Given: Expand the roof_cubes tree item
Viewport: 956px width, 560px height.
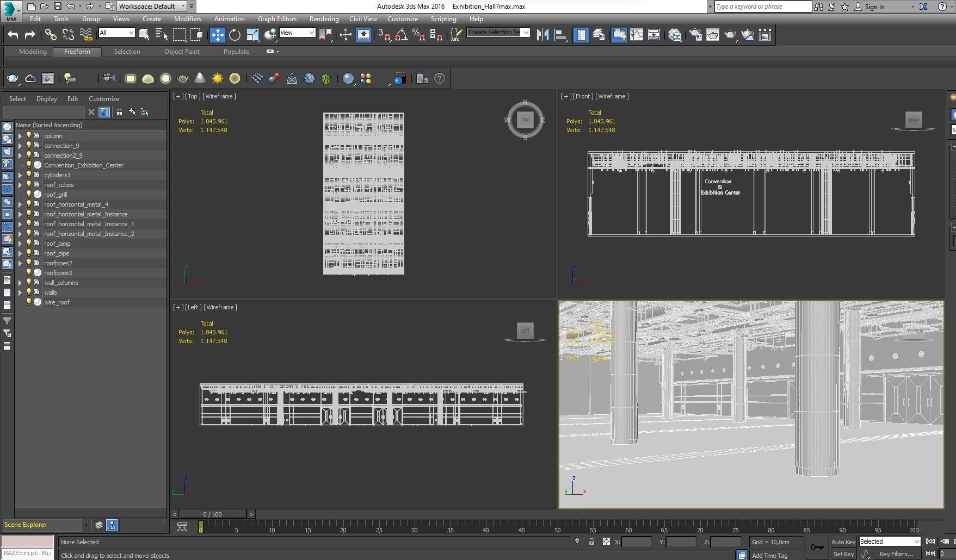Looking at the screenshot, I should click(20, 185).
